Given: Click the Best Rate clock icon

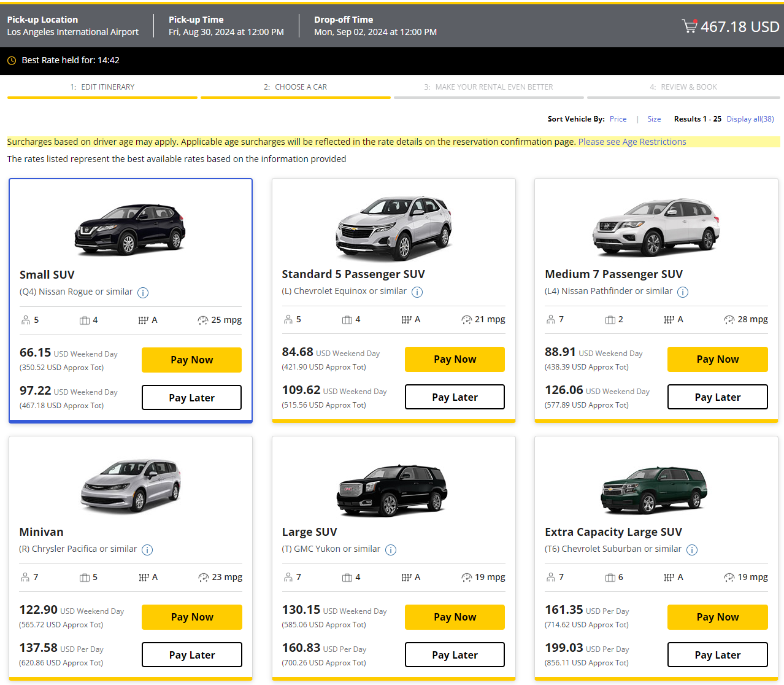Looking at the screenshot, I should point(11,60).
